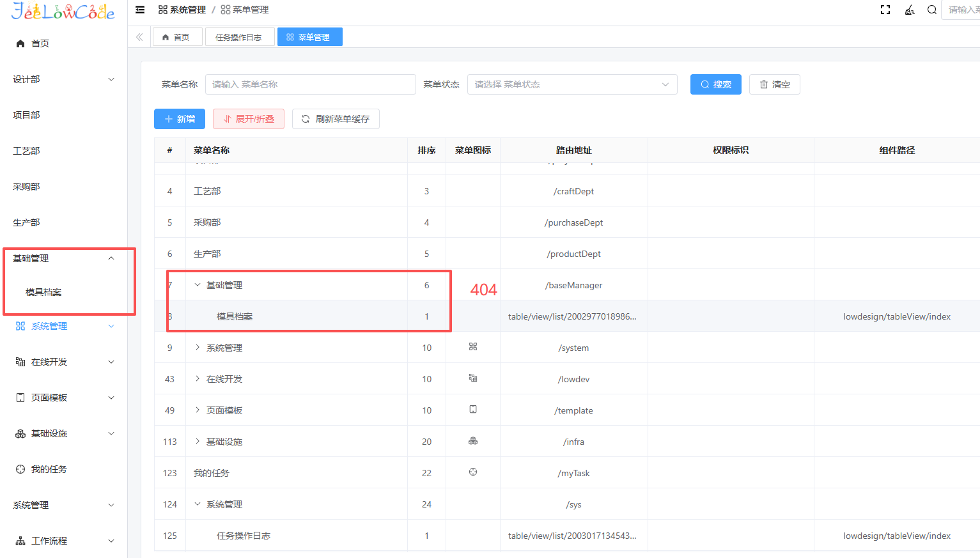Open the search magnifier icon in header

pyautogui.click(x=931, y=10)
